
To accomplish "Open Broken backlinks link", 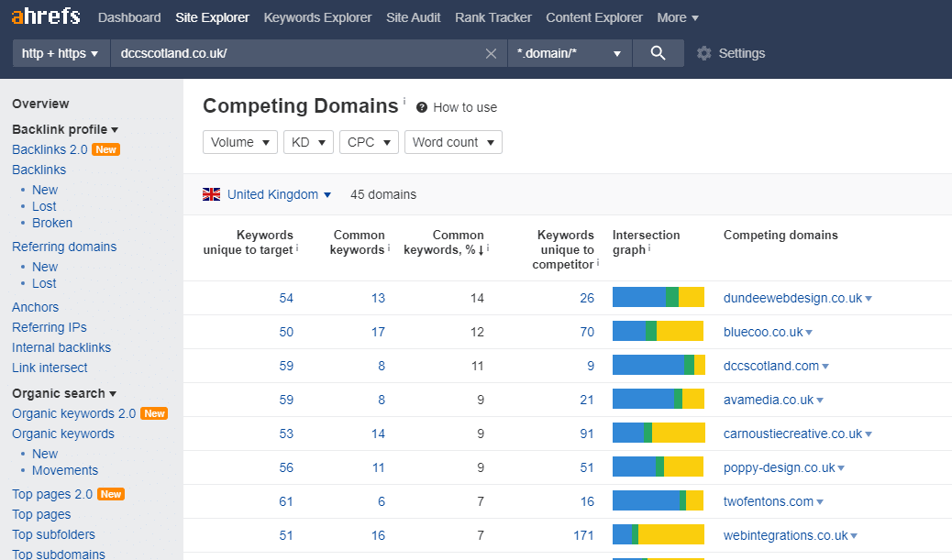I will [x=52, y=223].
